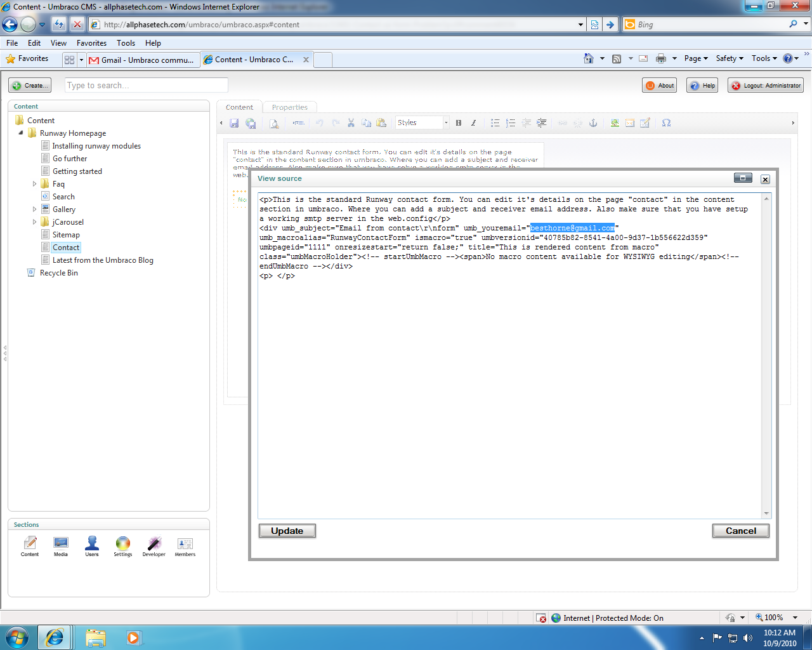Open the File menu
This screenshot has height=650, width=812.
(12, 43)
